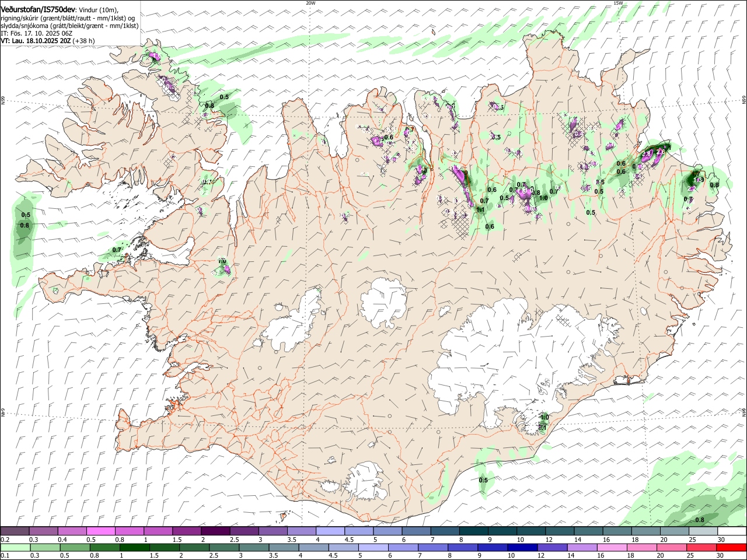
Task: Select the bright pink snow swatch for 0.5–0.8
Action: pos(101,531)
